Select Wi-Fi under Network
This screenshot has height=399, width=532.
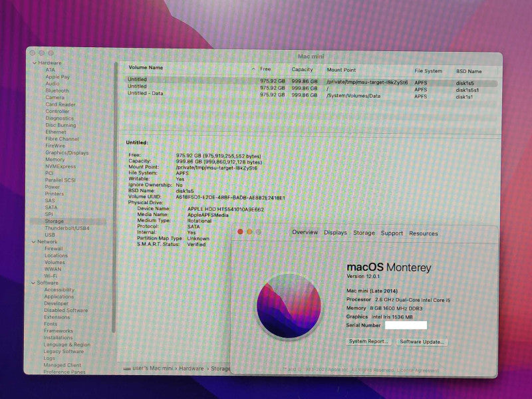pos(51,276)
